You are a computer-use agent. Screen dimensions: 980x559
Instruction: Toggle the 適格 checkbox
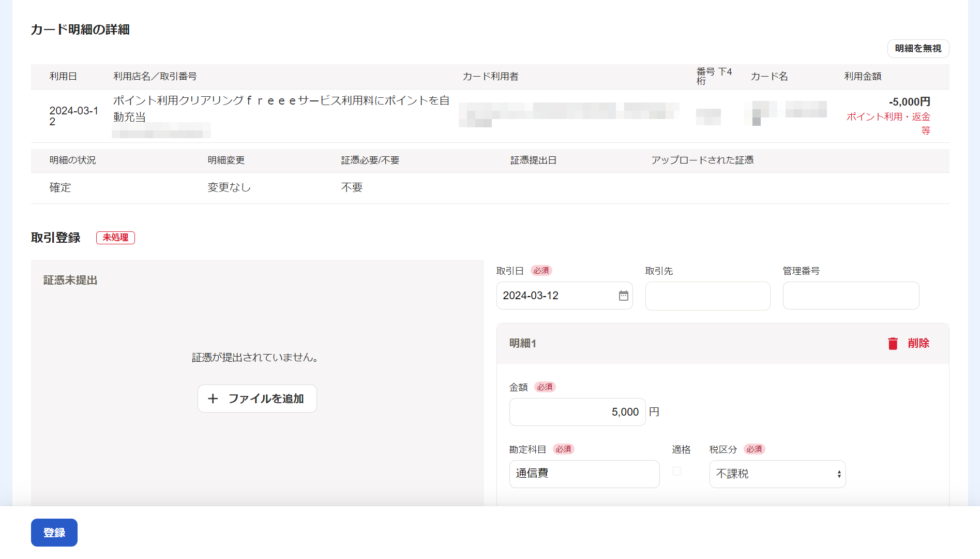(x=676, y=471)
